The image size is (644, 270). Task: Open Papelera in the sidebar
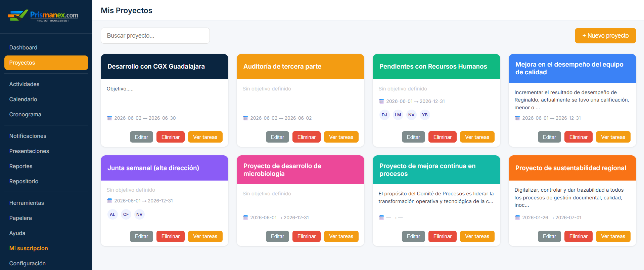[x=46, y=218]
